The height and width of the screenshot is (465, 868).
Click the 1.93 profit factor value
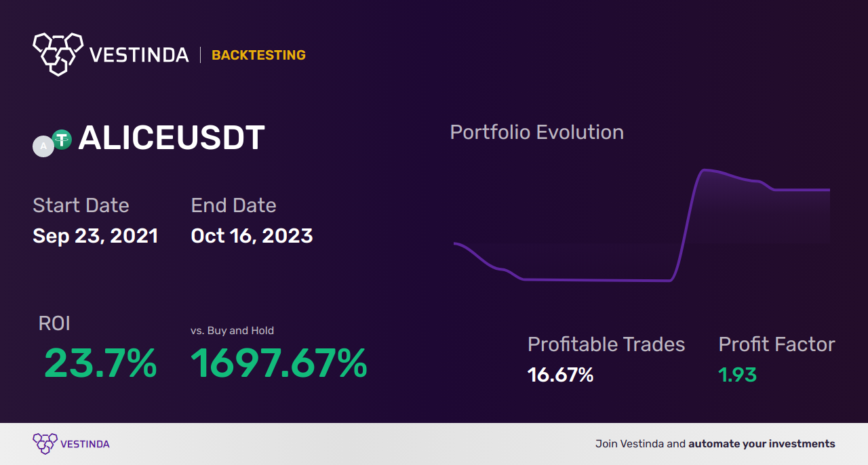pos(737,374)
